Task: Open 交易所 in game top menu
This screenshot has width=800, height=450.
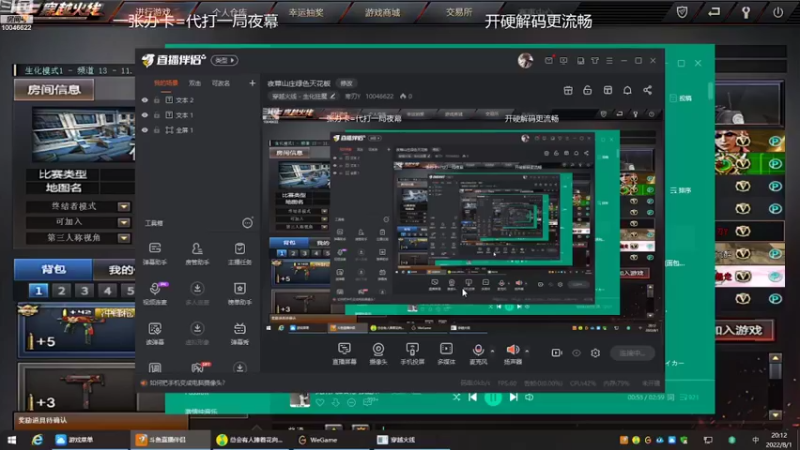Action: (x=459, y=12)
